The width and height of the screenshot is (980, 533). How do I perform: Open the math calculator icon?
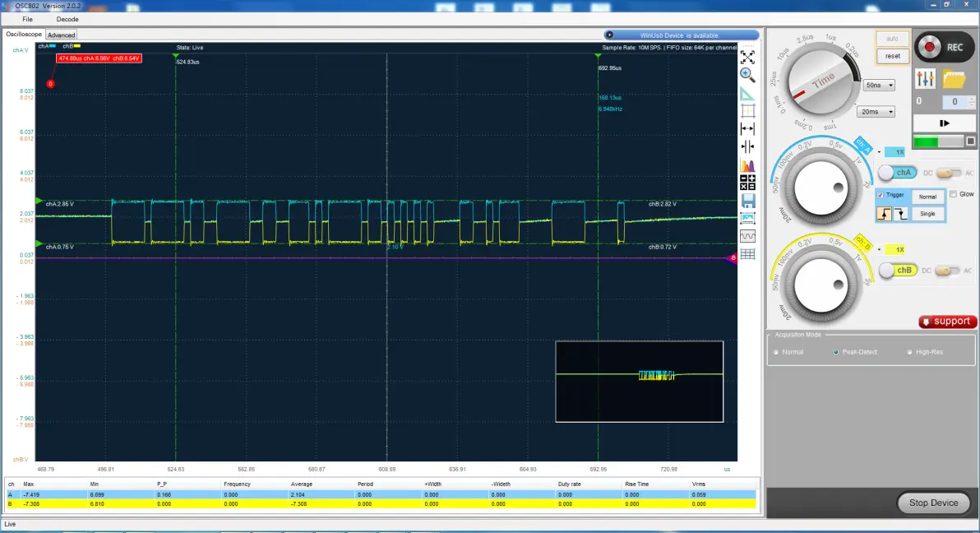[x=747, y=183]
